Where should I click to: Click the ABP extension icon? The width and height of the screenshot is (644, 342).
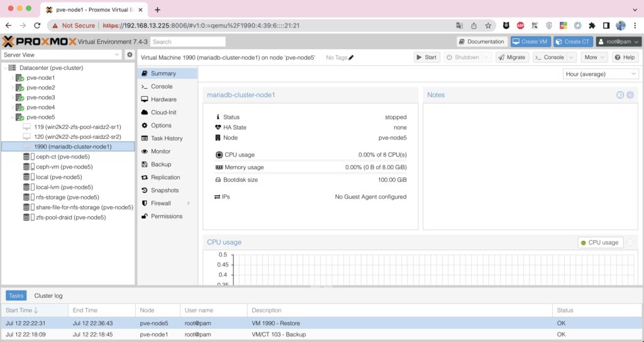(520, 25)
